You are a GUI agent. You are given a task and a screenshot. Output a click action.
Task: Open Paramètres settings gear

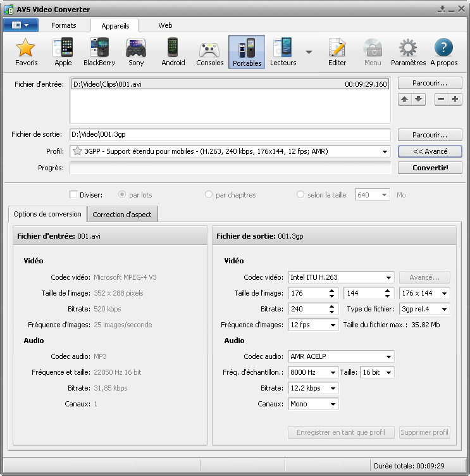[408, 52]
